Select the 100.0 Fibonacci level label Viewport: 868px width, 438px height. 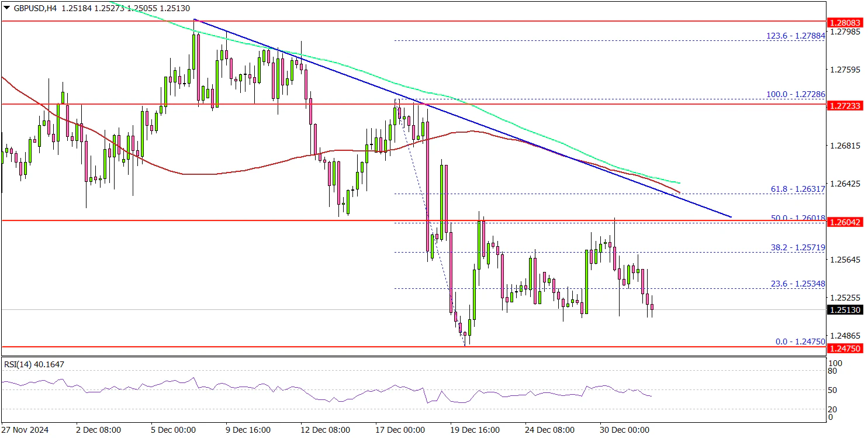[x=796, y=94]
